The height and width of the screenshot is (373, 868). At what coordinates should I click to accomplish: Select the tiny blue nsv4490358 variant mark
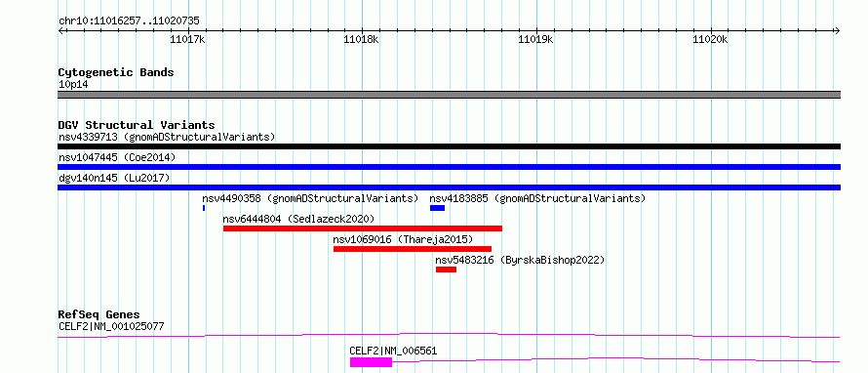coord(204,208)
